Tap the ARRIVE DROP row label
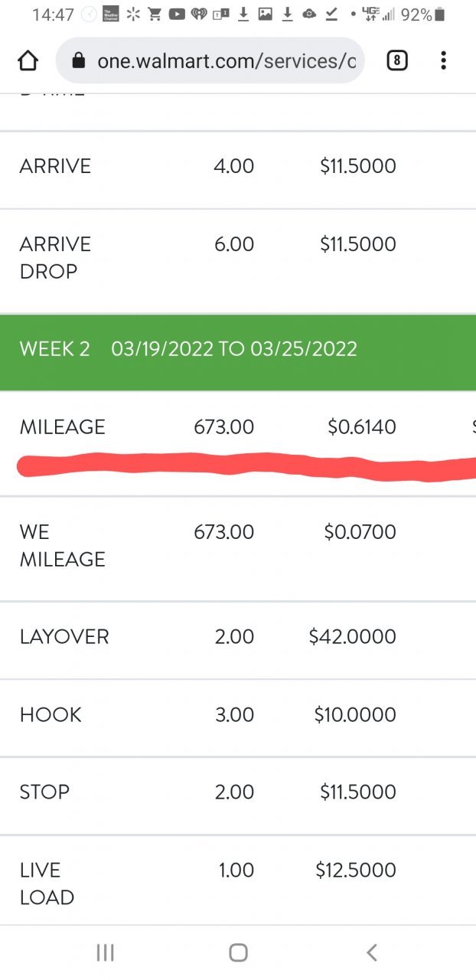 (x=55, y=258)
